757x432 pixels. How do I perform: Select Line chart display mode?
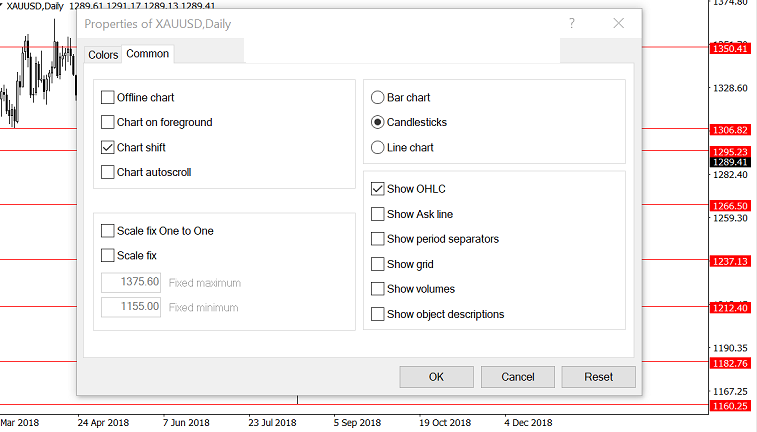(377, 148)
